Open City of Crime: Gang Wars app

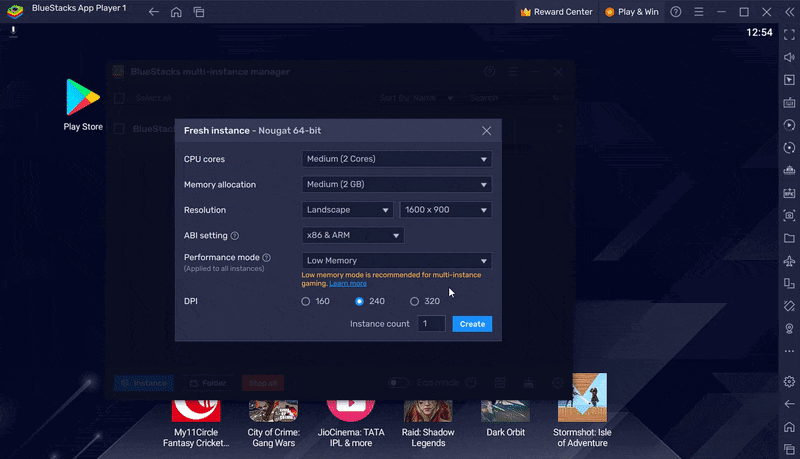[x=273, y=424]
